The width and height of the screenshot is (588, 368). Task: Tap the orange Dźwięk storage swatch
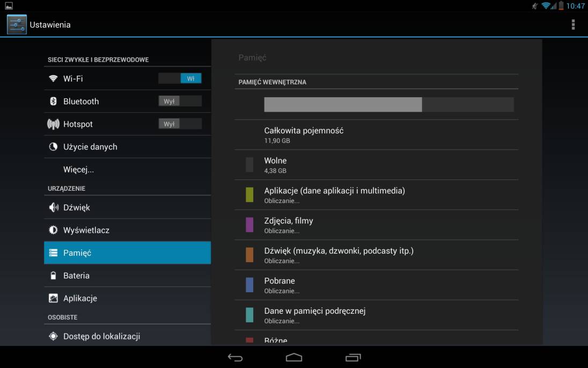coord(249,255)
